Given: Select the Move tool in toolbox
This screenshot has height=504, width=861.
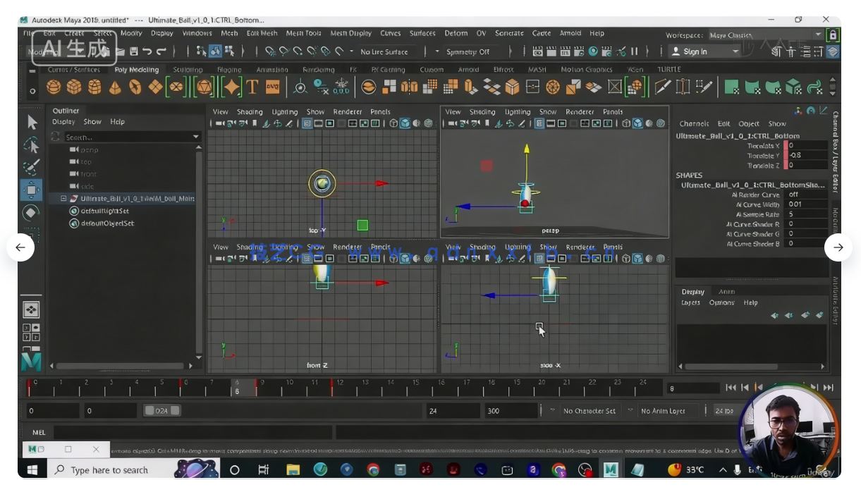Looking at the screenshot, I should tap(32, 190).
